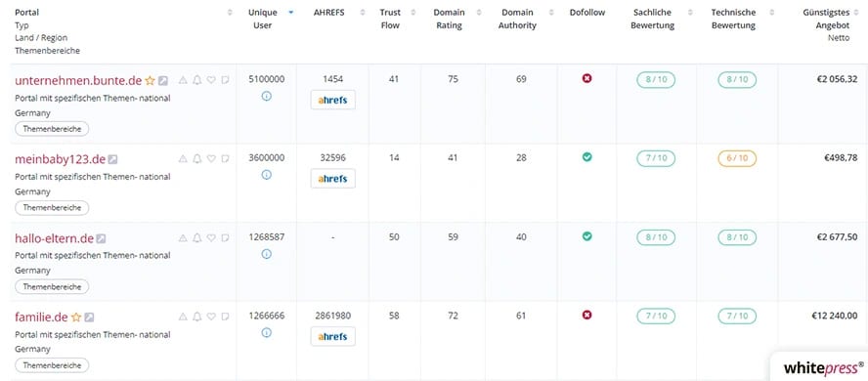The width and height of the screenshot is (868, 381).
Task: Open the meinbaby123.de external link icon
Action: [x=112, y=159]
